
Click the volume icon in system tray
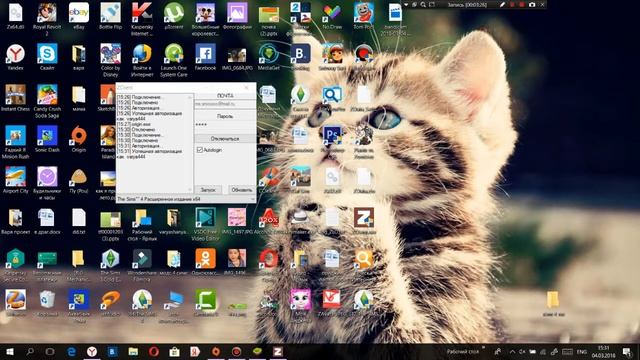522,351
